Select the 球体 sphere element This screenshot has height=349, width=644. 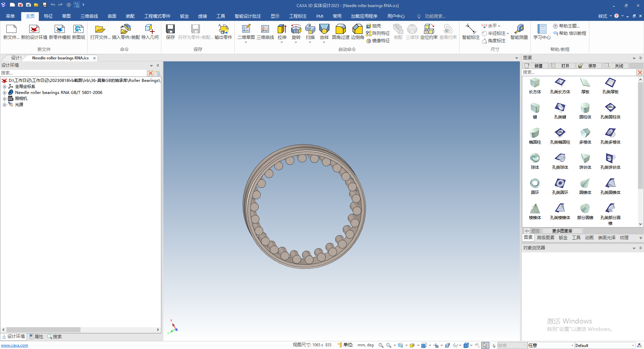coord(535,158)
